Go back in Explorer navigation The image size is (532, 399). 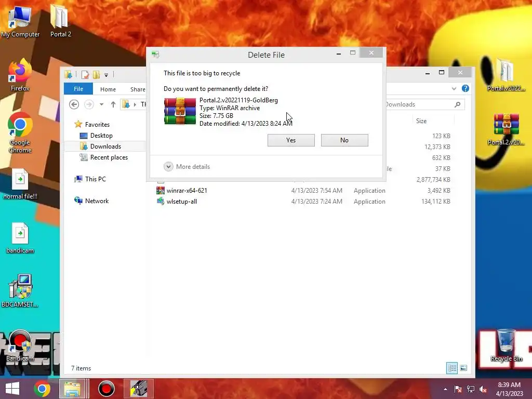74,104
